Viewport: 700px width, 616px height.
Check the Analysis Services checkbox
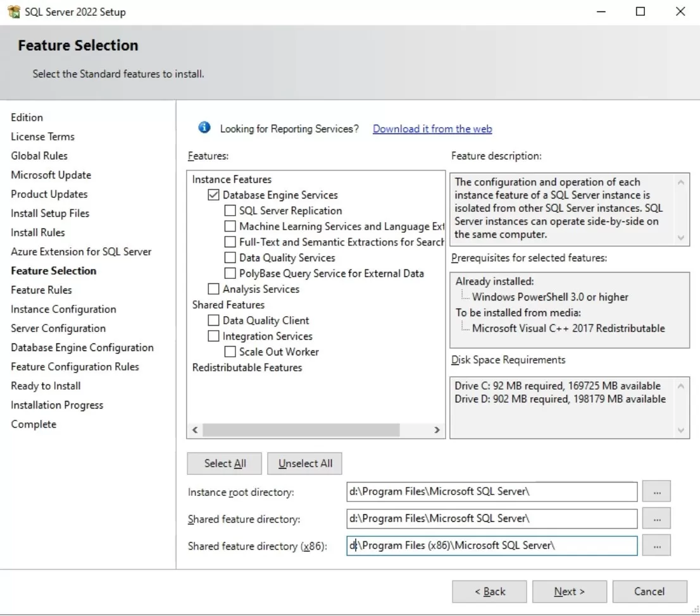click(x=213, y=289)
